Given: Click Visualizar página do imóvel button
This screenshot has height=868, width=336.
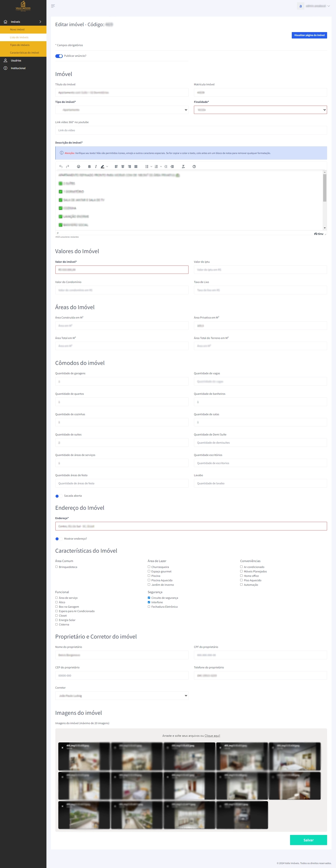Looking at the screenshot, I should pyautogui.click(x=309, y=35).
